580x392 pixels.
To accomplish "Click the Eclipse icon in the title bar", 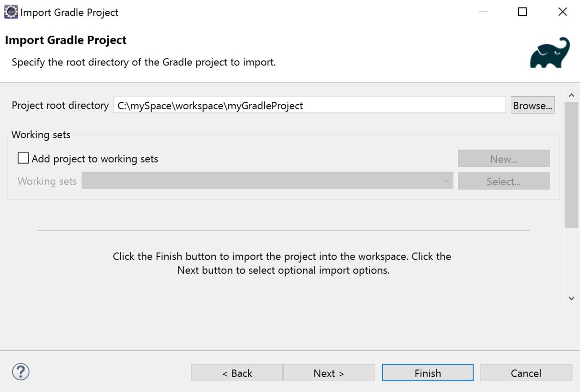I will [11, 12].
